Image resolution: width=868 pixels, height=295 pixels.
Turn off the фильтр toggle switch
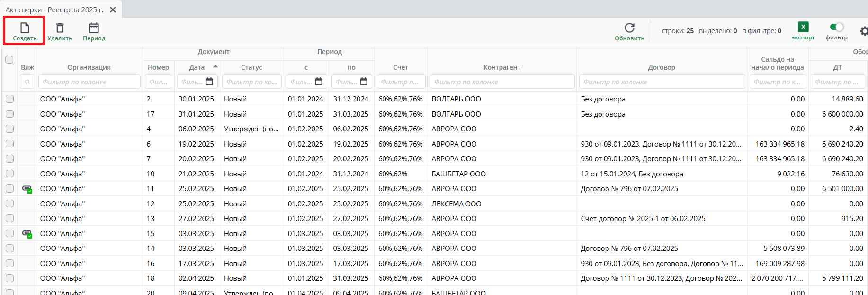[x=837, y=27]
